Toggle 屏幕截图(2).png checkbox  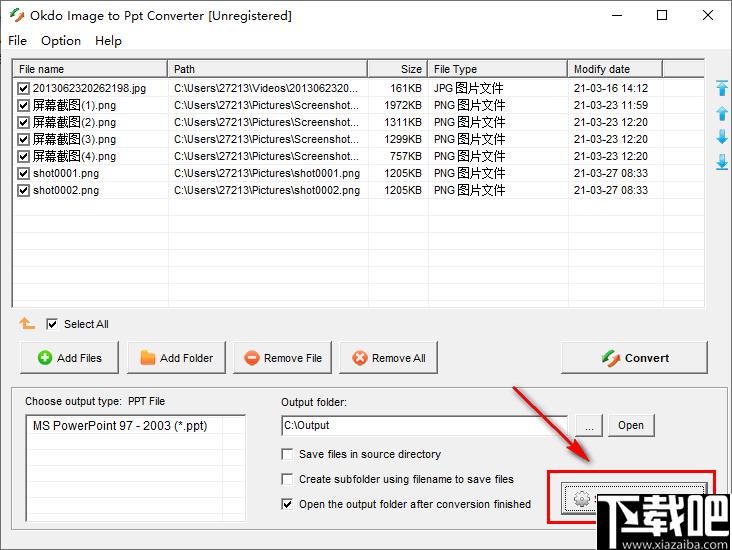(x=23, y=122)
